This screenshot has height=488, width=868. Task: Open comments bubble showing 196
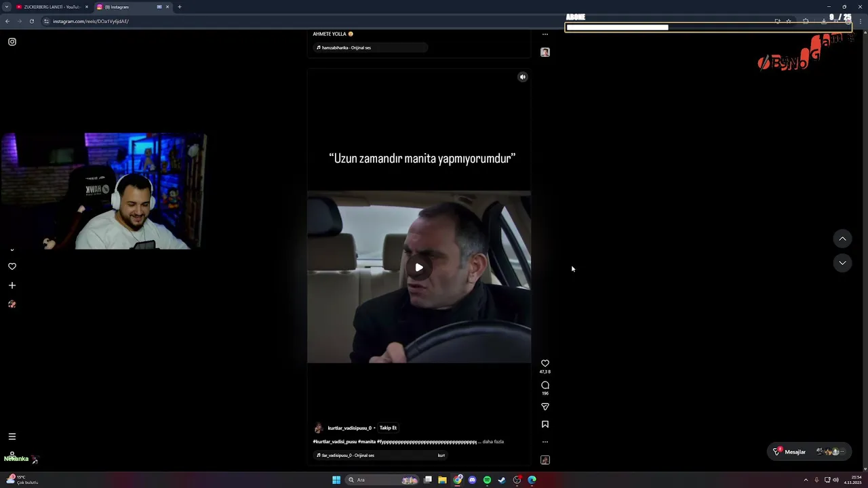click(545, 385)
